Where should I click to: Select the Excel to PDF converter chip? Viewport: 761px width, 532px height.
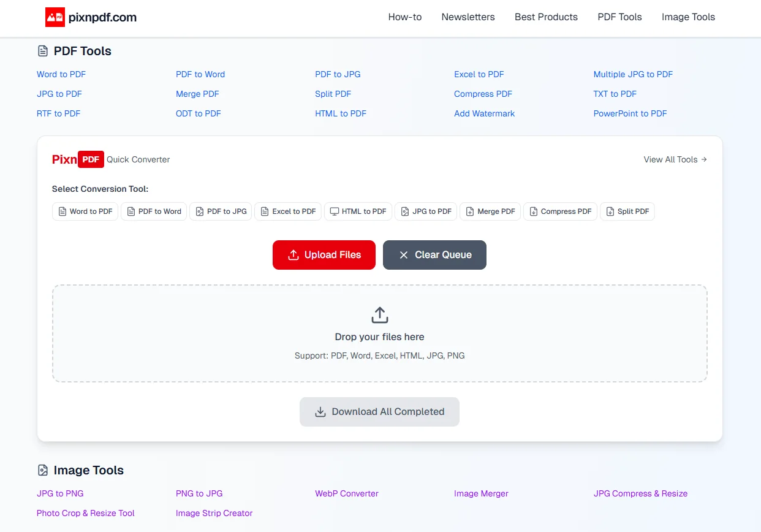[288, 211]
